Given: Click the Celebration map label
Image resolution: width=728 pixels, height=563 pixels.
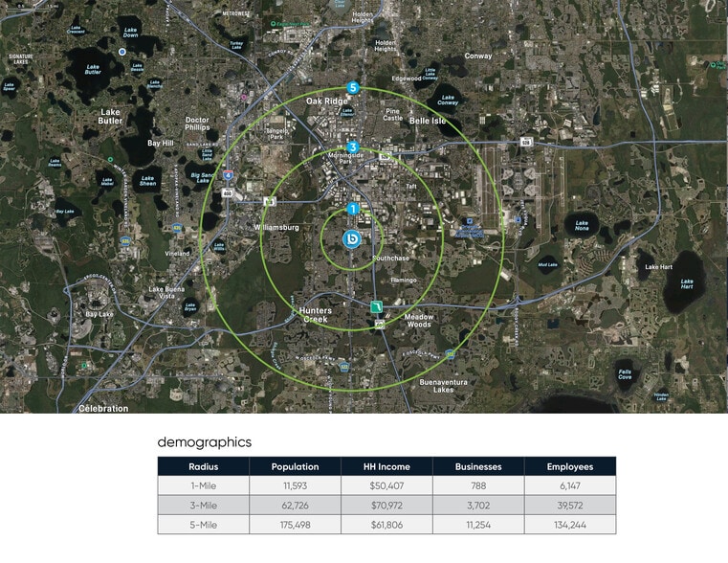Looking at the screenshot, I should click(x=101, y=408).
